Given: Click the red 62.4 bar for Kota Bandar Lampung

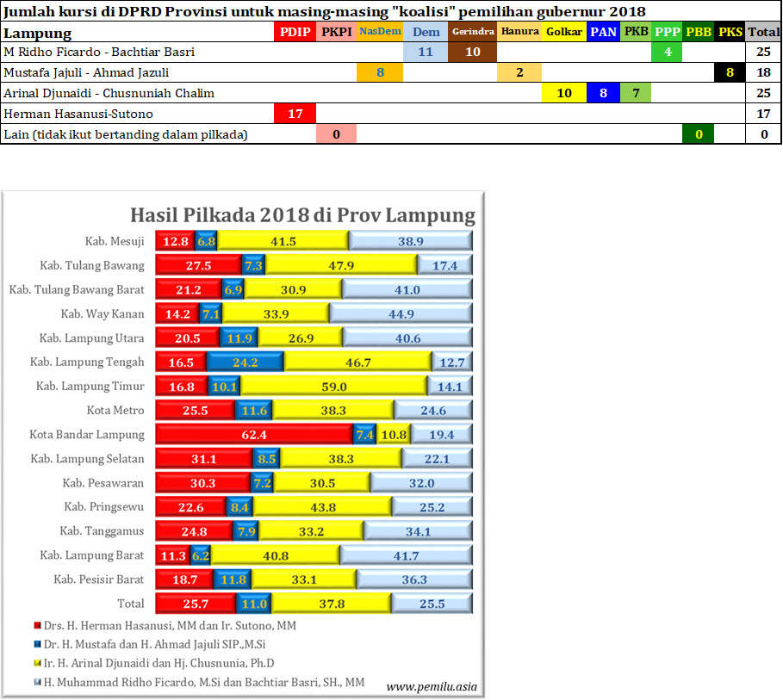Looking at the screenshot, I should click(x=254, y=435).
